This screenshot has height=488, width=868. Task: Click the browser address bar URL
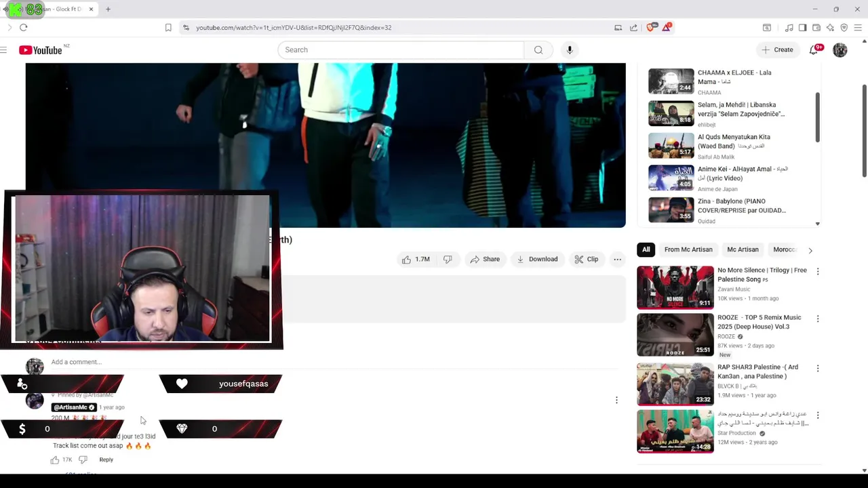[294, 28]
